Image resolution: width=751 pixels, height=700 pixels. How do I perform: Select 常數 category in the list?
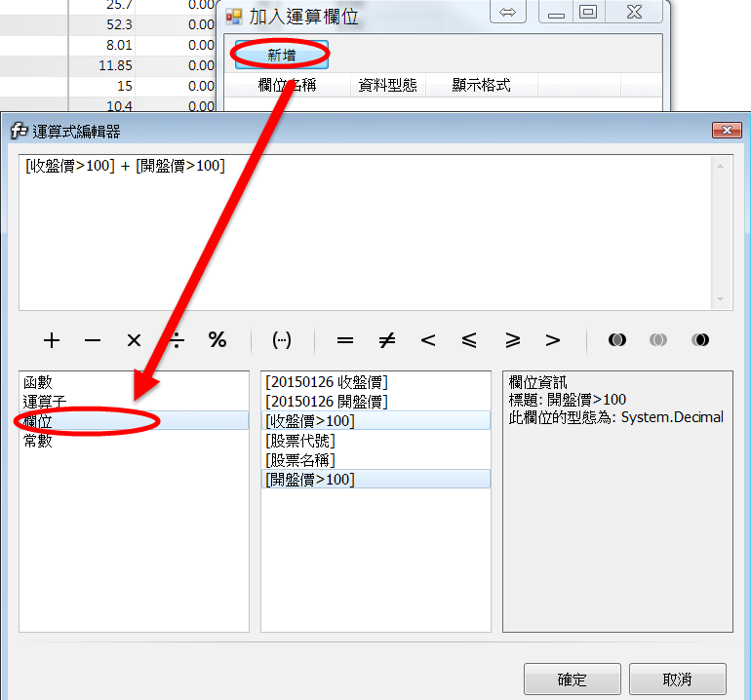coord(135,441)
